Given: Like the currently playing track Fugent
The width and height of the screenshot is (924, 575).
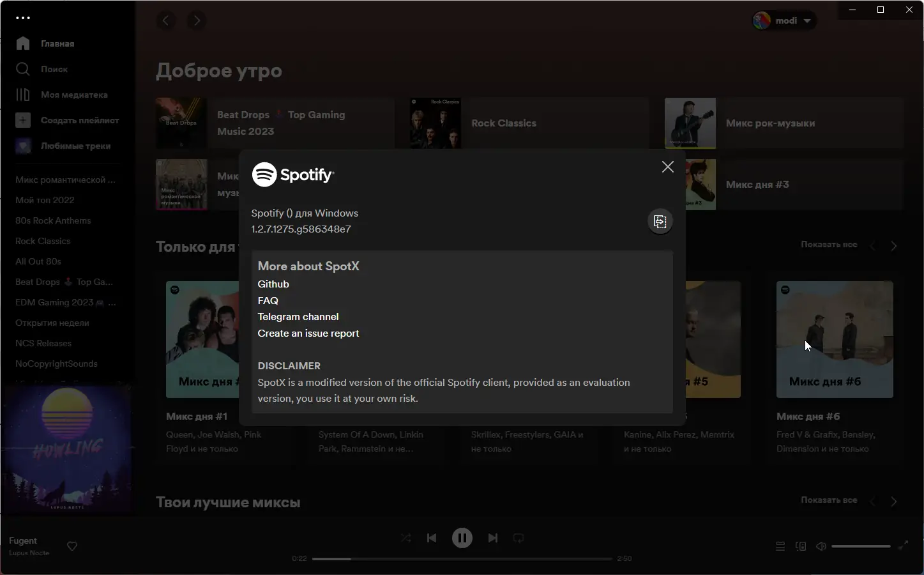Looking at the screenshot, I should pyautogui.click(x=72, y=546).
